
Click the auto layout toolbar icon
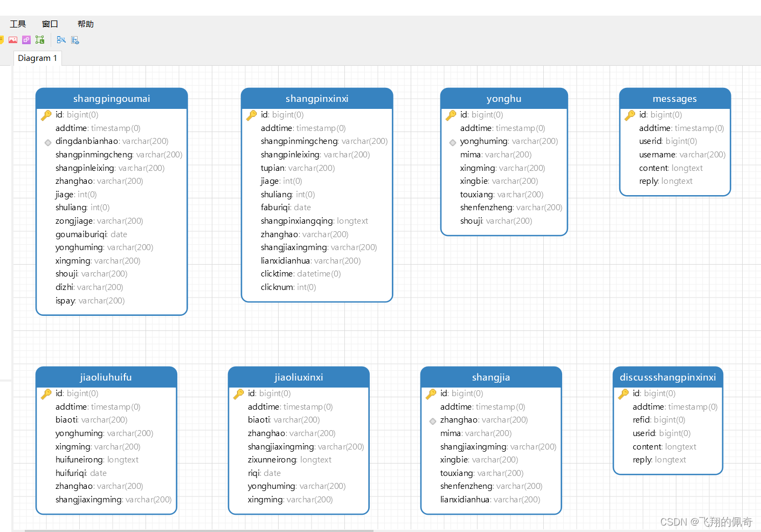(x=61, y=40)
